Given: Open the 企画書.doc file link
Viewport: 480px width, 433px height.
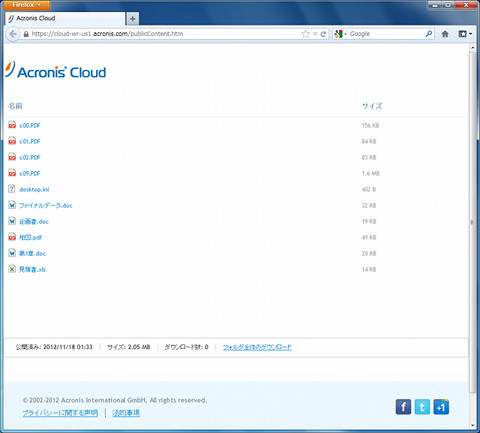Looking at the screenshot, I should (34, 222).
